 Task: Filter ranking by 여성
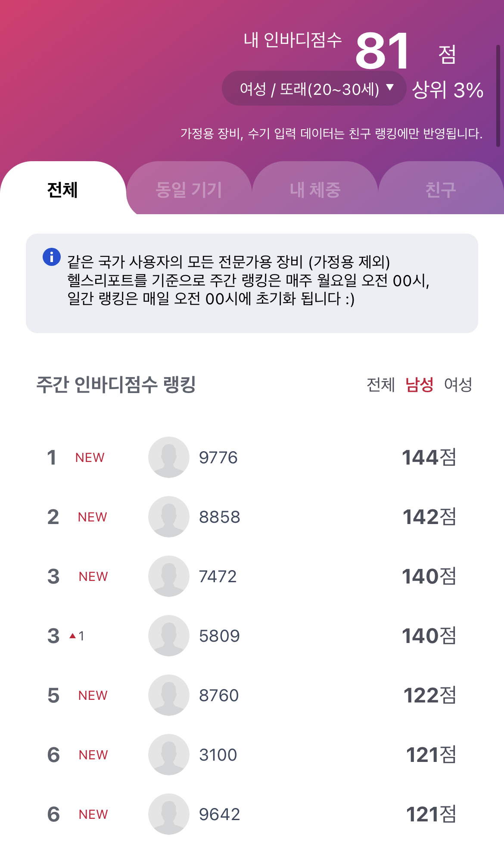click(x=458, y=385)
